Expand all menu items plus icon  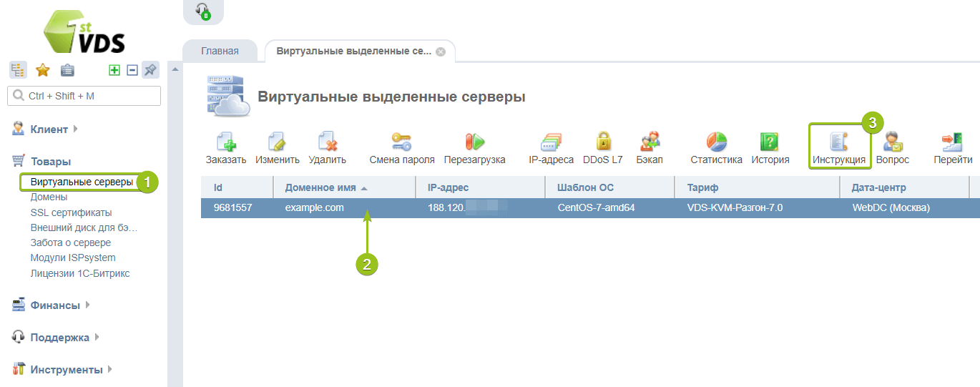[x=114, y=70]
